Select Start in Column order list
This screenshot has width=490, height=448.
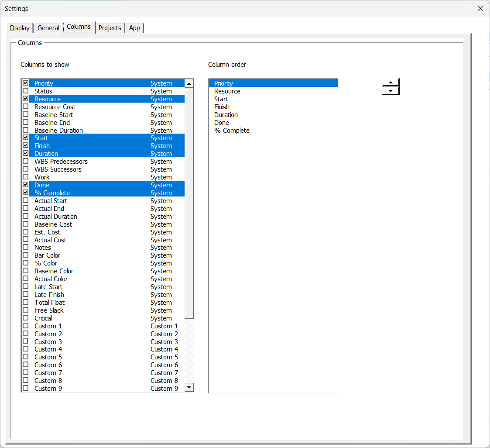point(273,99)
